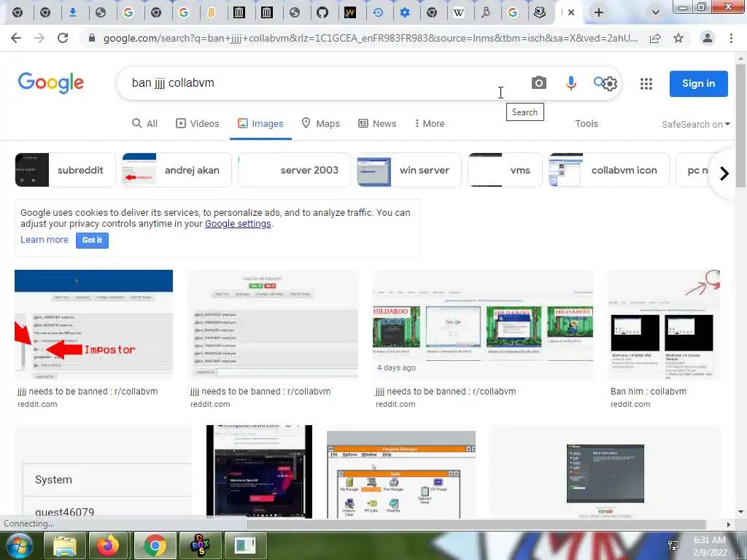Viewport: 747px width, 560px height.
Task: Open the guest46079 System image result
Action: pyautogui.click(x=104, y=472)
